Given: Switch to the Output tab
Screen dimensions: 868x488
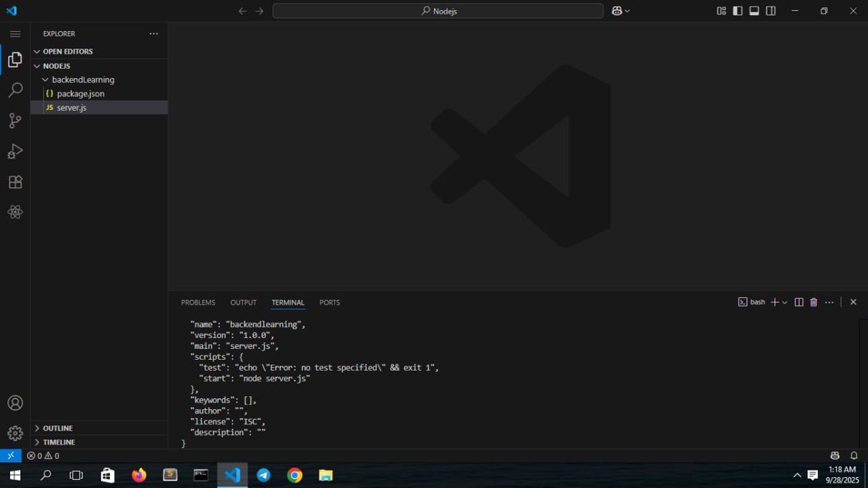Looking at the screenshot, I should pos(243,303).
